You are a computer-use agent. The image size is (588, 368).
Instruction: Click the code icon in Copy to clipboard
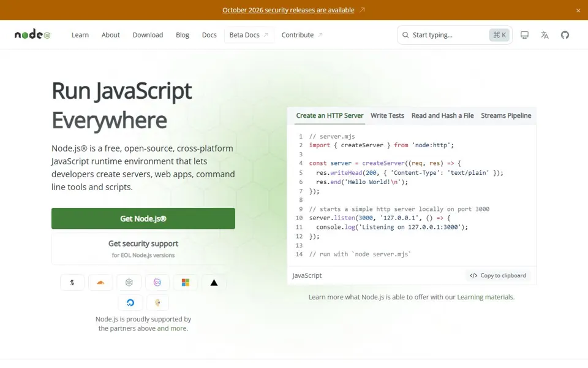(473, 275)
